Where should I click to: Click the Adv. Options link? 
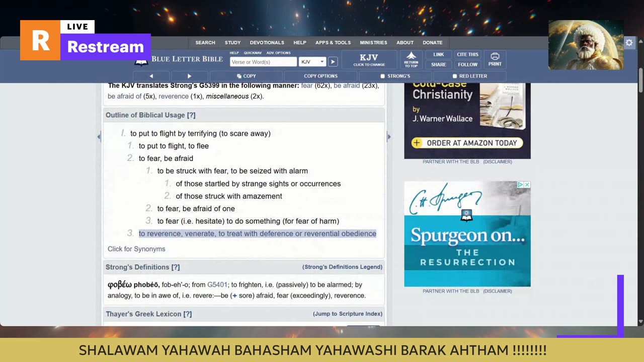click(x=279, y=53)
